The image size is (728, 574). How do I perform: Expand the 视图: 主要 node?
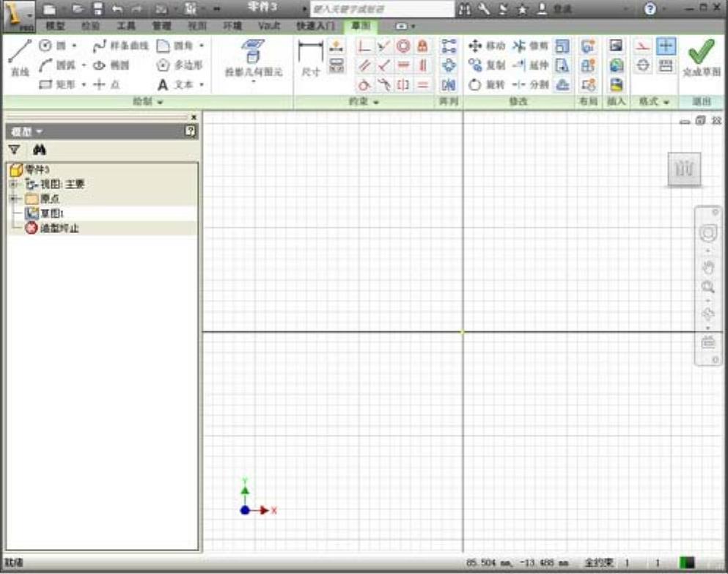tap(15, 184)
